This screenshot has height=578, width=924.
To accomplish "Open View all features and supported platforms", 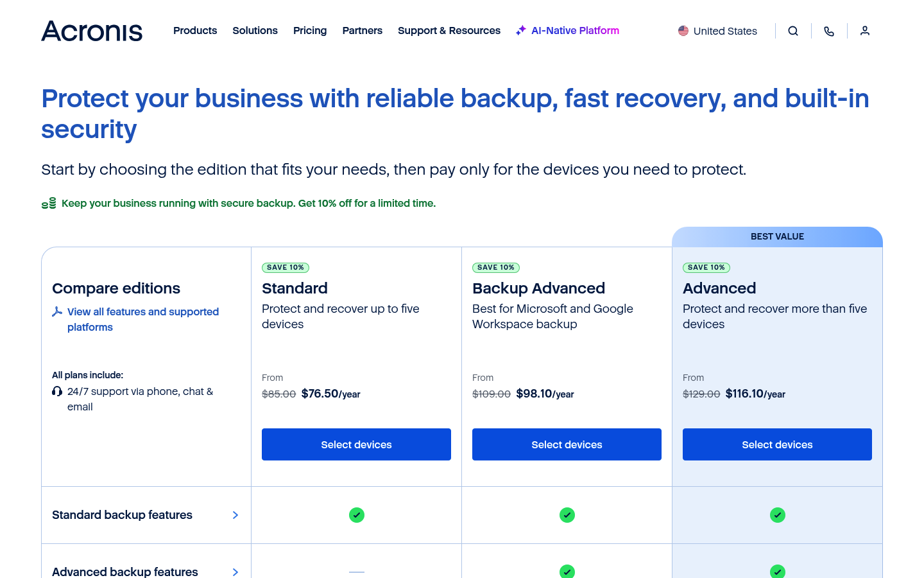I will (143, 319).
